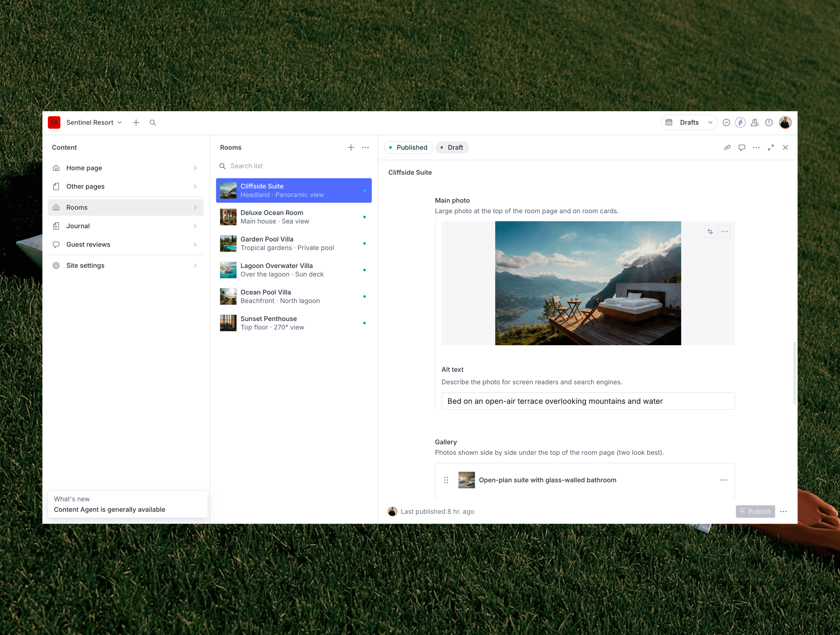Select Rooms in the Content sidebar

pyautogui.click(x=125, y=208)
